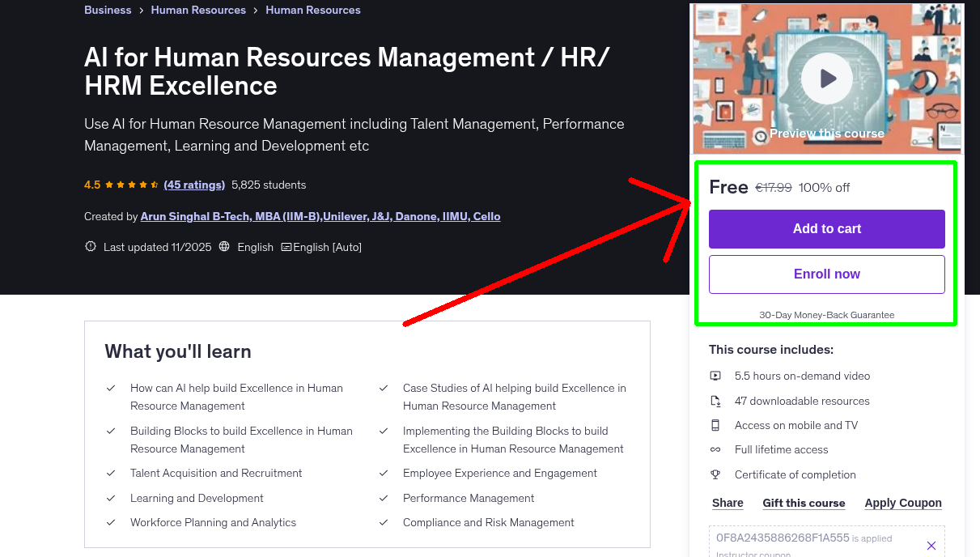The height and width of the screenshot is (557, 980).
Task: Click the on-demand video icon
Action: (715, 376)
